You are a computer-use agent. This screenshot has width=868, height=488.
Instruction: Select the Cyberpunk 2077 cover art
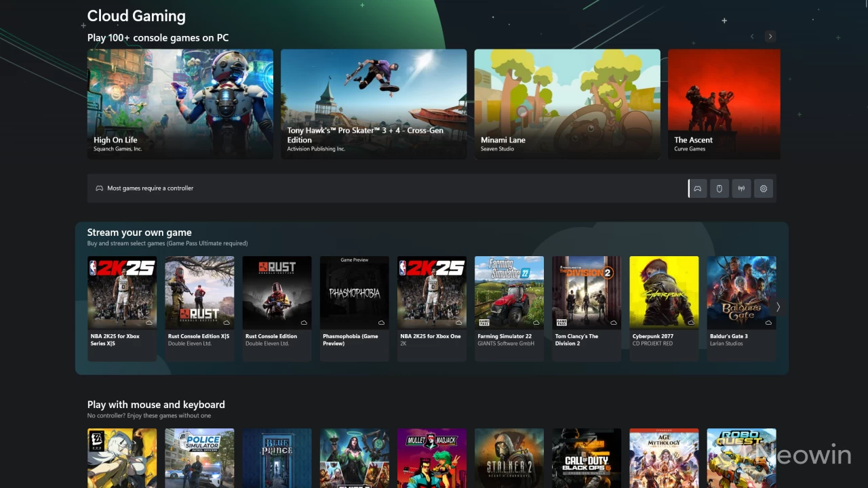pos(664,292)
